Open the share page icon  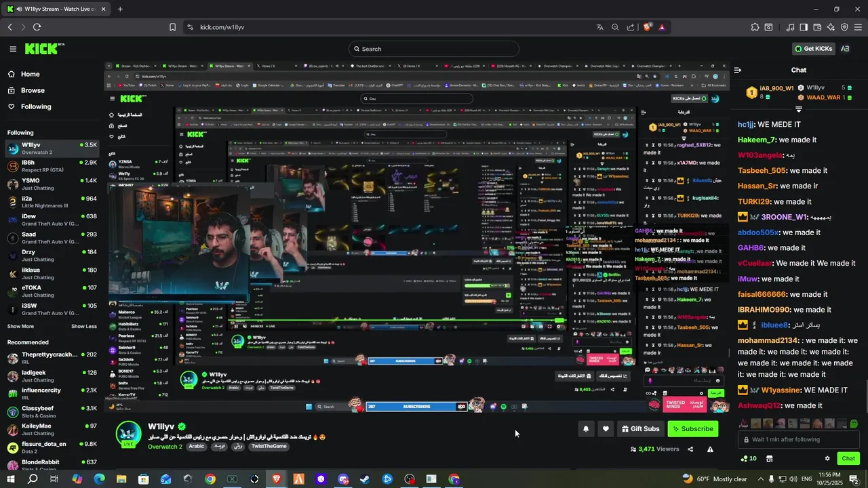point(631,27)
